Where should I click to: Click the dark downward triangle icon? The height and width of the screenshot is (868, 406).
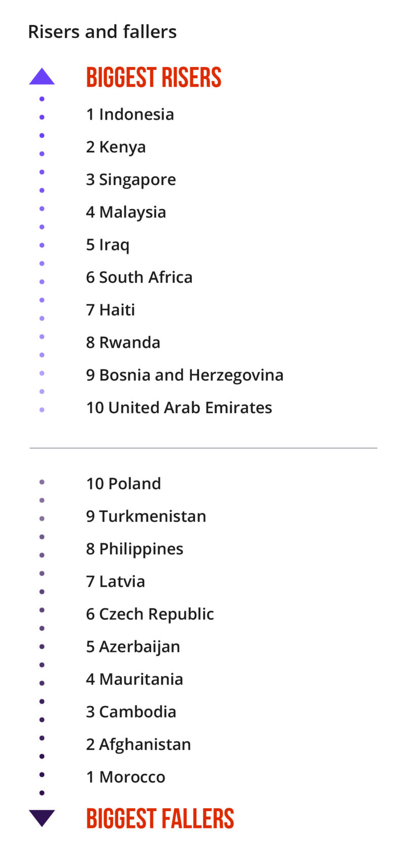point(42,818)
